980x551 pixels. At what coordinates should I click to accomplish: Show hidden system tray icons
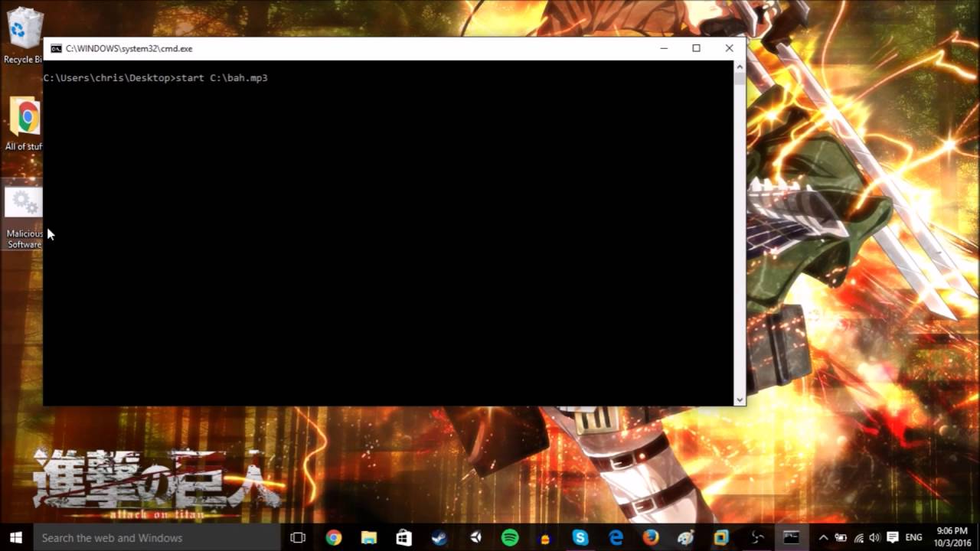click(x=823, y=537)
